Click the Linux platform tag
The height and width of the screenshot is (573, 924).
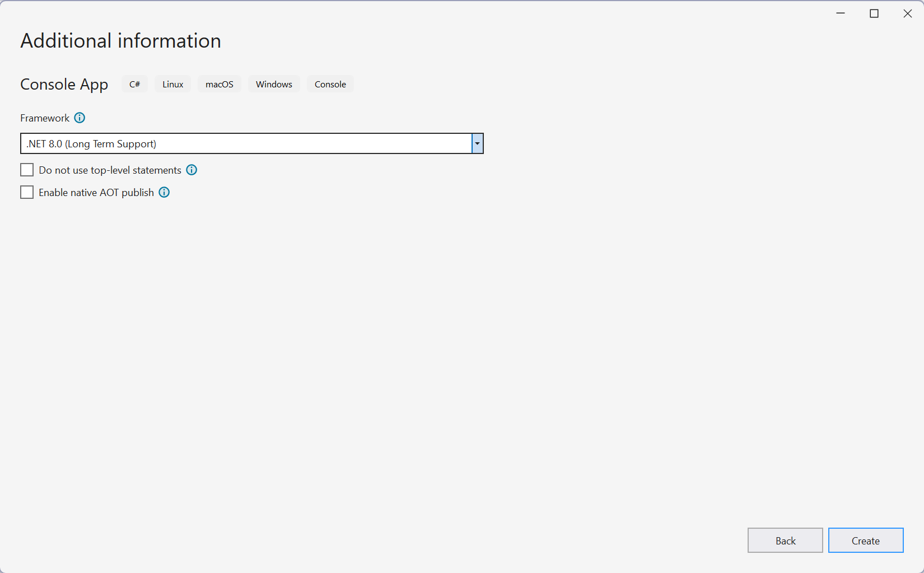(x=172, y=84)
